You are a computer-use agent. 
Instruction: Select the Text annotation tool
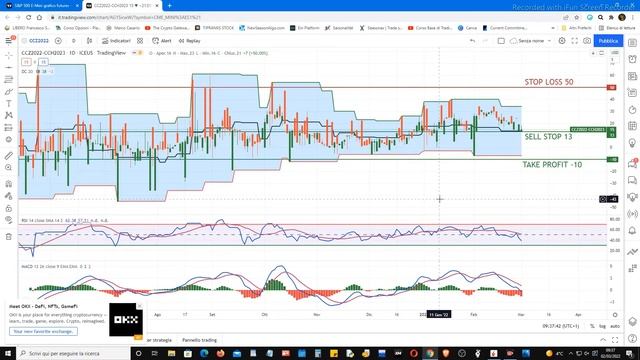[9, 104]
